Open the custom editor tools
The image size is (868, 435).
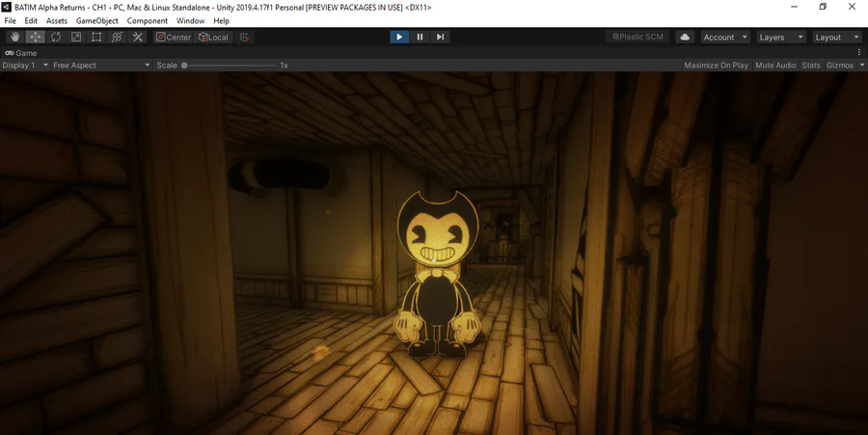(137, 37)
